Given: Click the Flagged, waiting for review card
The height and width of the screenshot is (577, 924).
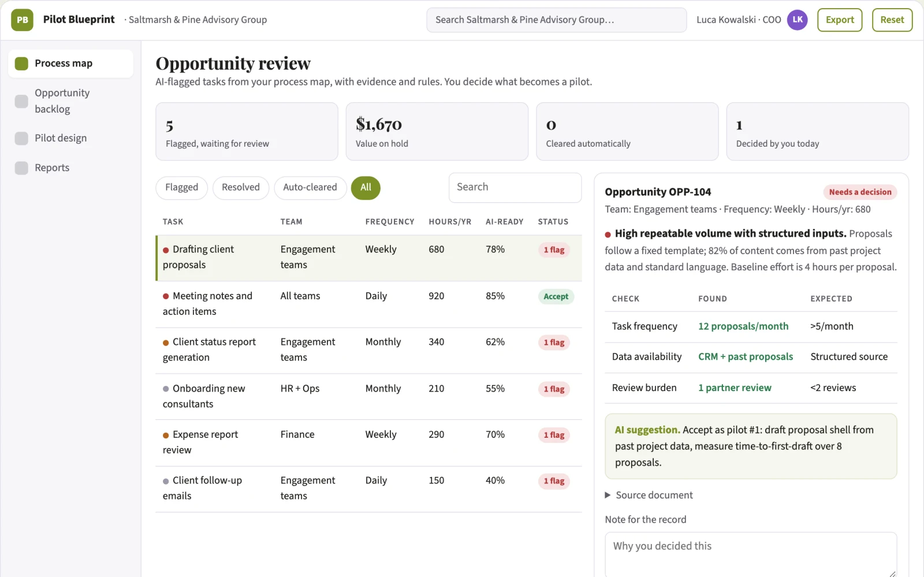Looking at the screenshot, I should (247, 132).
